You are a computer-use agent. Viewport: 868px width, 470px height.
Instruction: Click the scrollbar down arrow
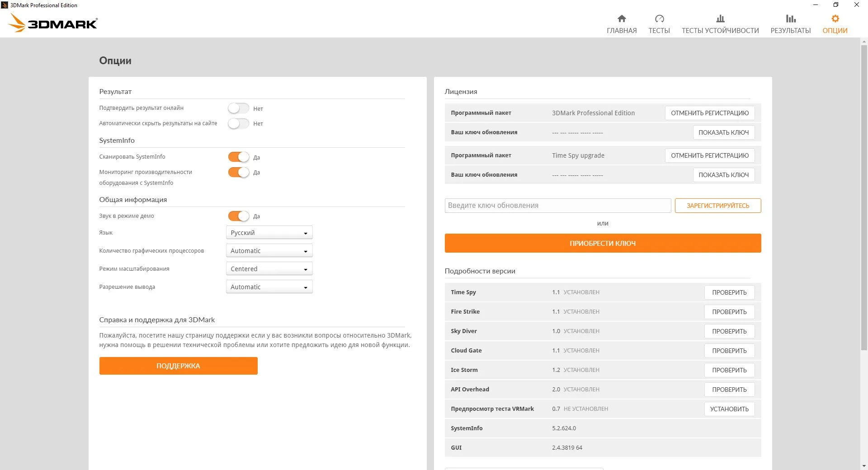864,466
